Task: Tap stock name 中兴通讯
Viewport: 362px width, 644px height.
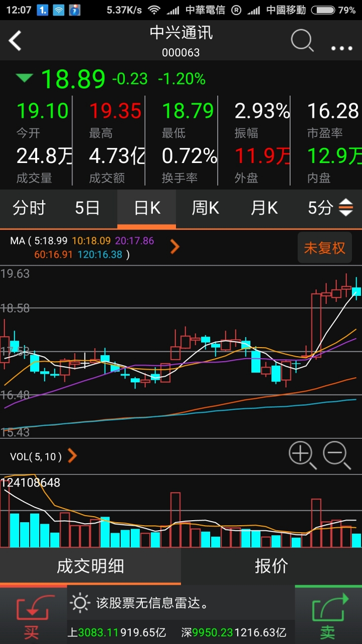Action: pyautogui.click(x=181, y=33)
